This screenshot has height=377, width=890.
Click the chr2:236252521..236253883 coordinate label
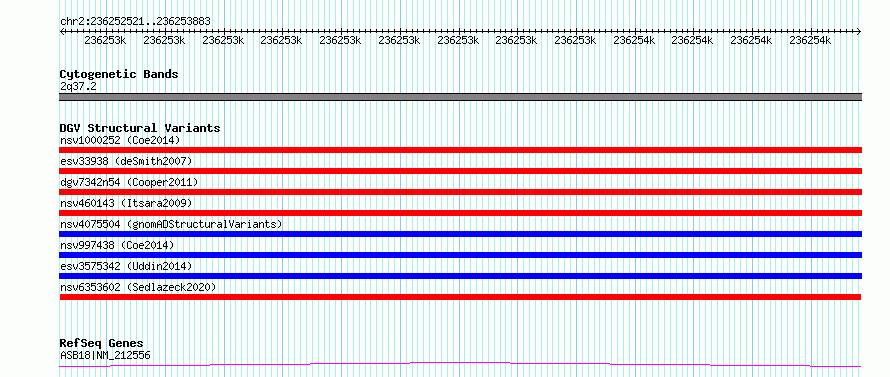pos(135,21)
